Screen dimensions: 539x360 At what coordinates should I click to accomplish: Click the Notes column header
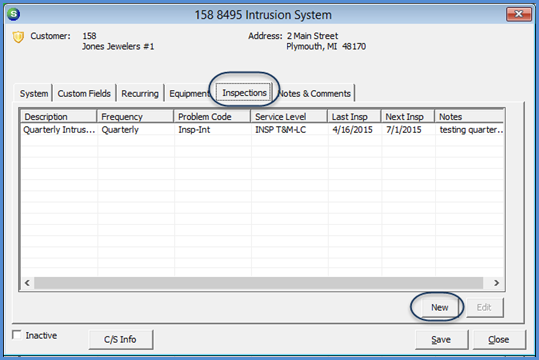(x=469, y=117)
